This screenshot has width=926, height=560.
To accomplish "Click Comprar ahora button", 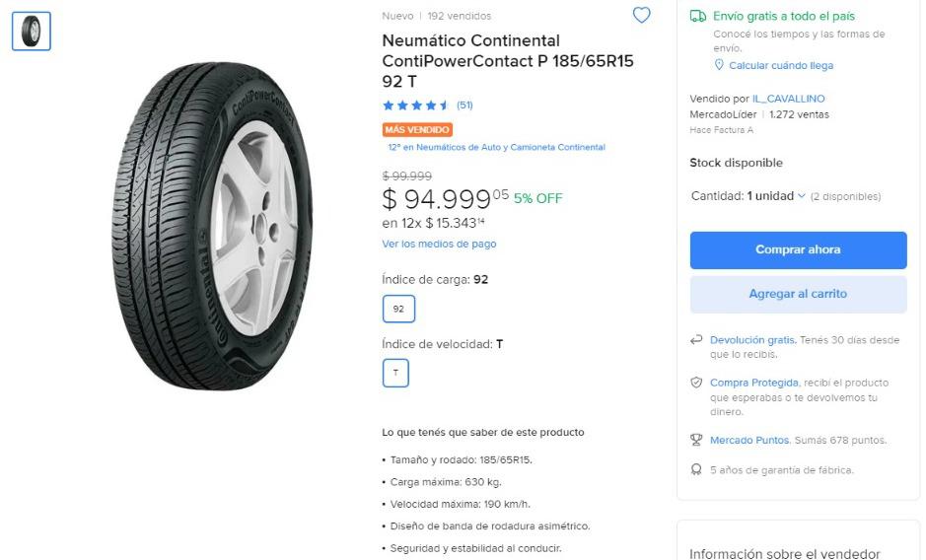I will (x=798, y=250).
